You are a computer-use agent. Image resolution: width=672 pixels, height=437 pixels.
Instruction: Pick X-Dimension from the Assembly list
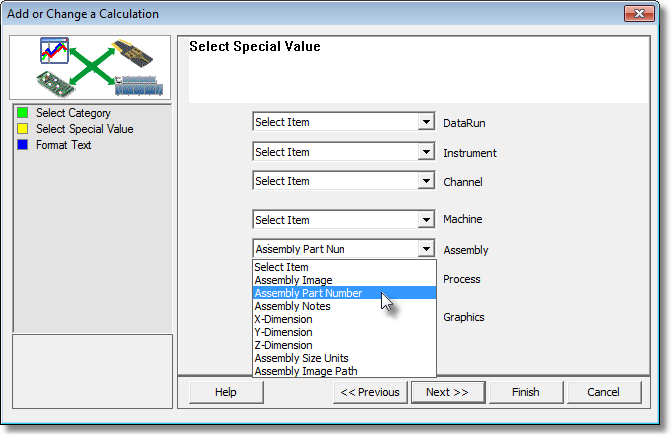click(x=345, y=319)
